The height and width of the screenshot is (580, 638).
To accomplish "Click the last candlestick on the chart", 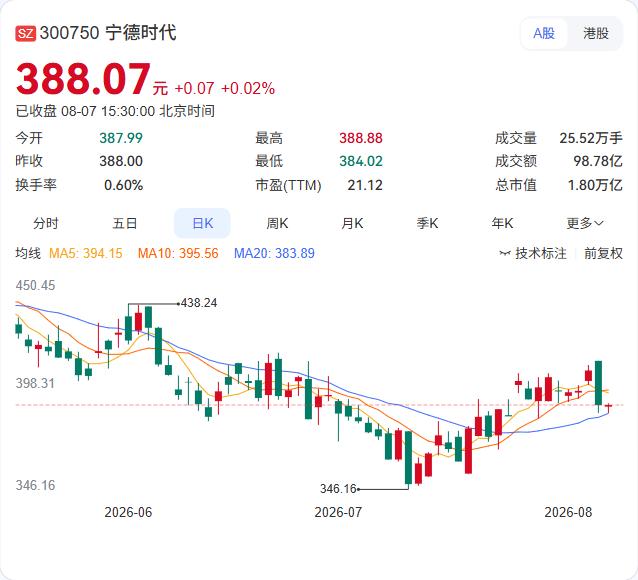I will pyautogui.click(x=608, y=407).
